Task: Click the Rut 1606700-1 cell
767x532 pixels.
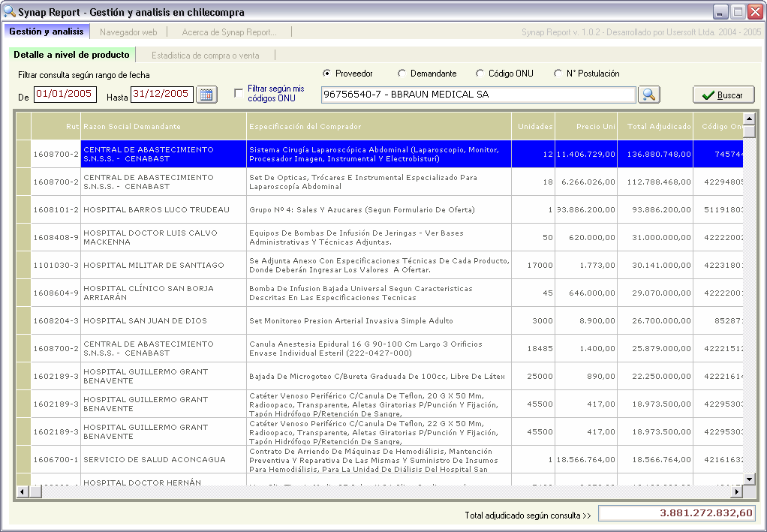Action: tap(56, 460)
